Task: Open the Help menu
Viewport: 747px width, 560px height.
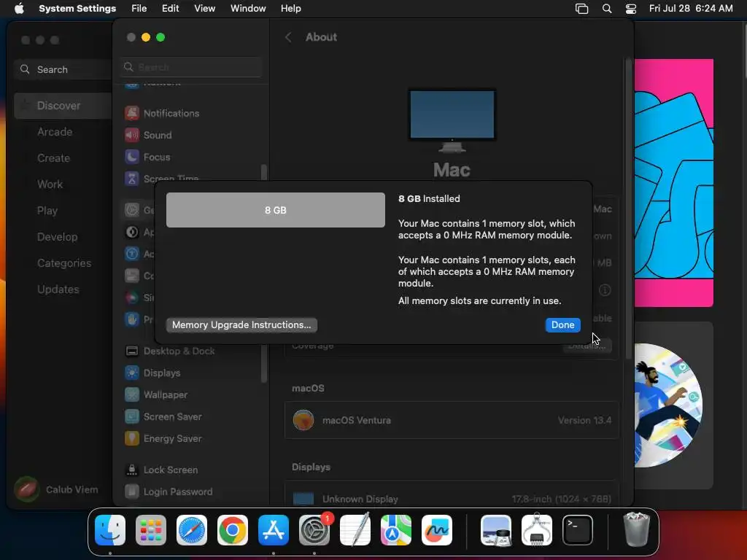Action: (x=290, y=9)
